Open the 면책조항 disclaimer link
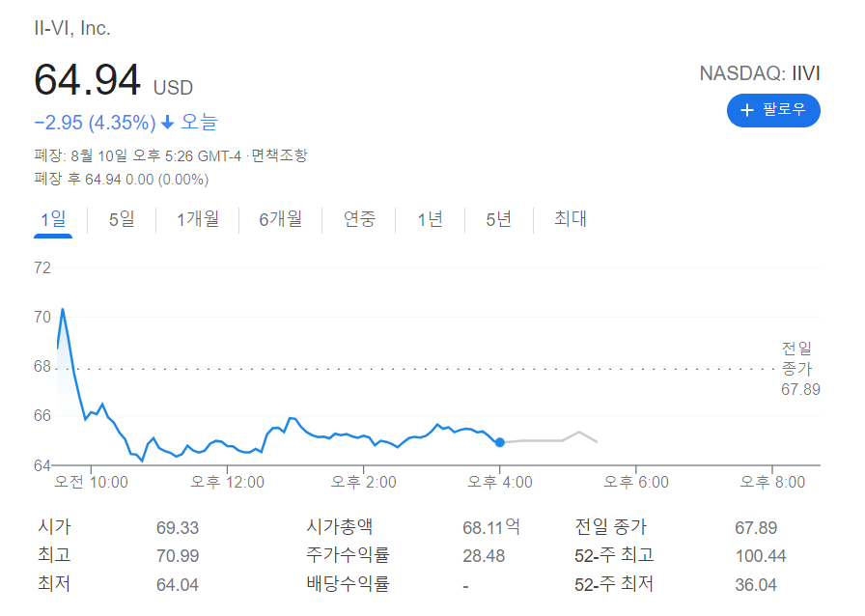 click(279, 155)
